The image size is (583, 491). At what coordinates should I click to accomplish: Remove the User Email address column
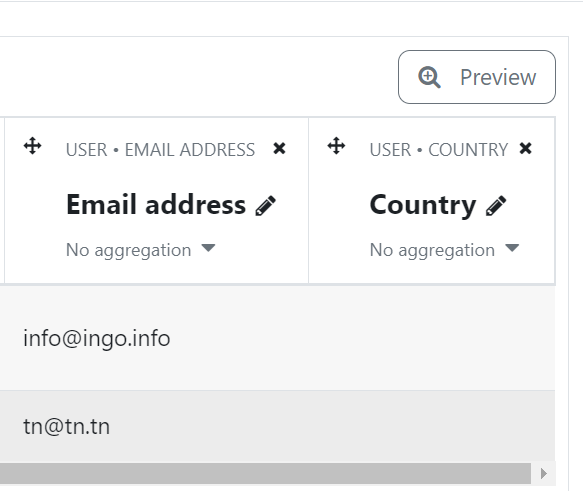click(x=279, y=148)
